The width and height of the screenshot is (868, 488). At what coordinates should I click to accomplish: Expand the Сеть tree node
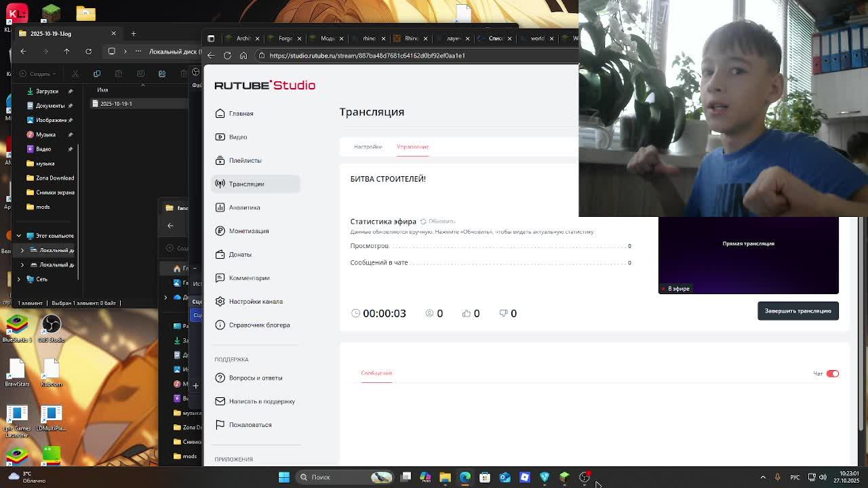(19, 279)
